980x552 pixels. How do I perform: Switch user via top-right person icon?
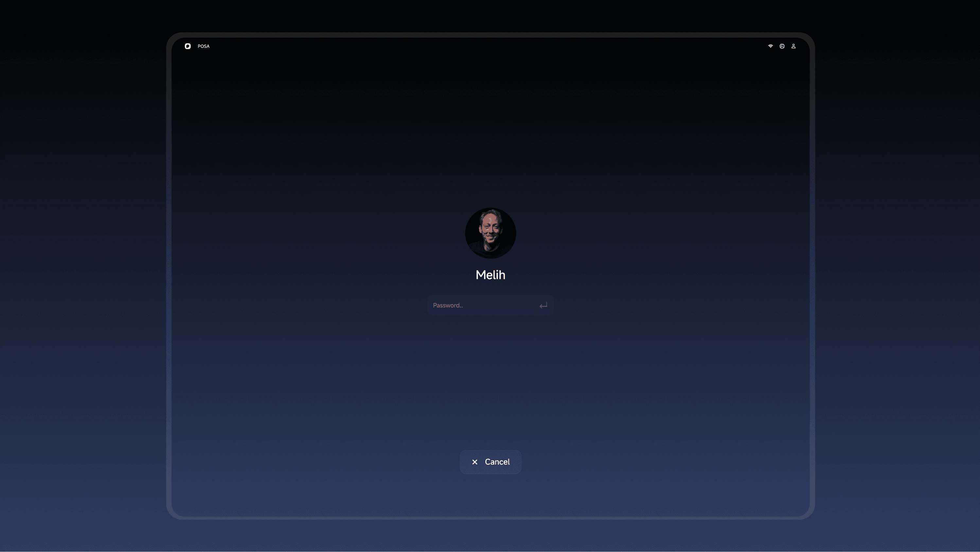pos(794,46)
